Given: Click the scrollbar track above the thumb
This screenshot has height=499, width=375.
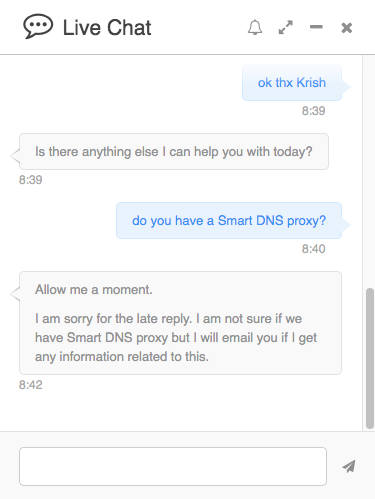Looking at the screenshot, I should 369,172.
